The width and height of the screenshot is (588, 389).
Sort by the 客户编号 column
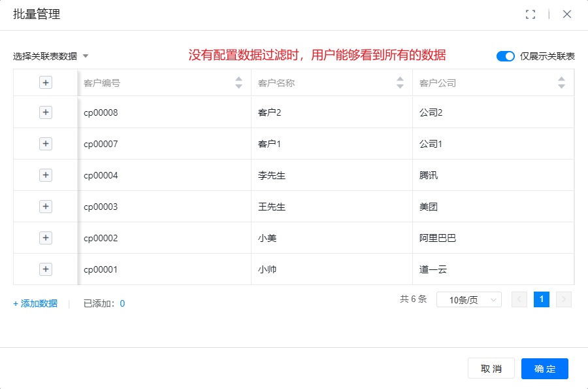click(238, 83)
